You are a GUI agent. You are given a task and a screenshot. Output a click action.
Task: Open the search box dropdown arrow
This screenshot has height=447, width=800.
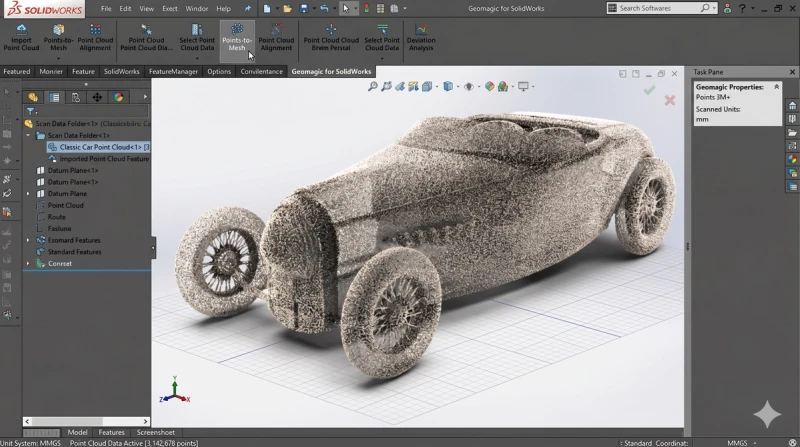pos(714,8)
